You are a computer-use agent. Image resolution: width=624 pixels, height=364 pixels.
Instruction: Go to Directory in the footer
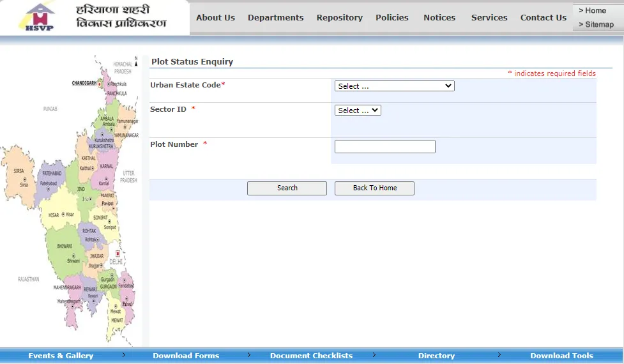click(x=436, y=356)
